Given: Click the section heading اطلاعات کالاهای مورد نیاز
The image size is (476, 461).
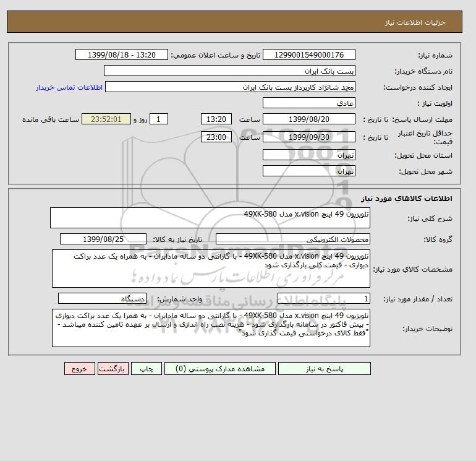Looking at the screenshot, I should coord(407,199).
